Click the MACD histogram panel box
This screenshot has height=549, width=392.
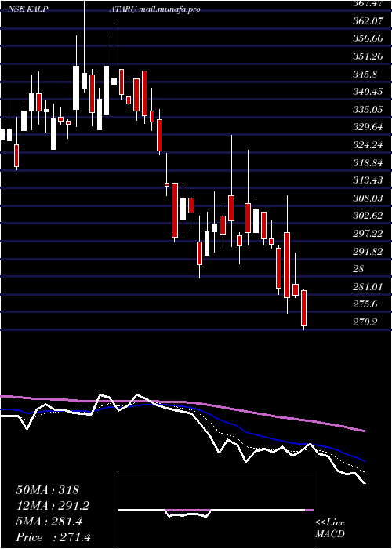coord(216,510)
